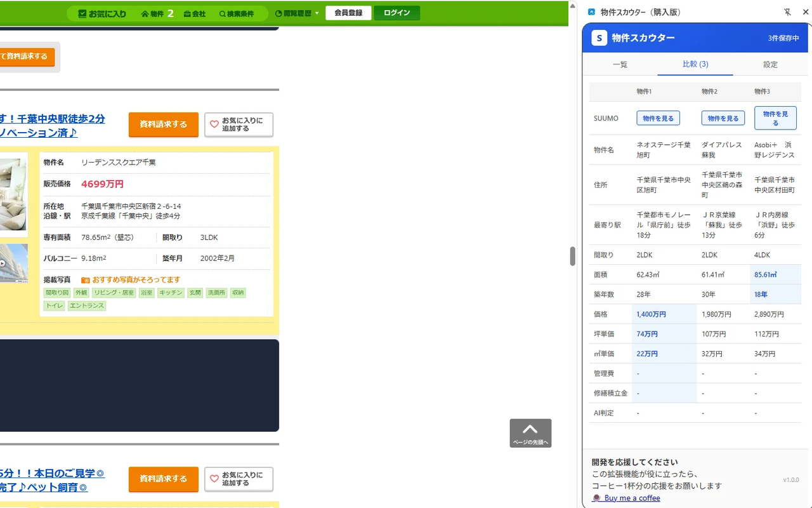Click the S logo in 物件スカウター header
Screen dimensions: 812x508
(598, 38)
